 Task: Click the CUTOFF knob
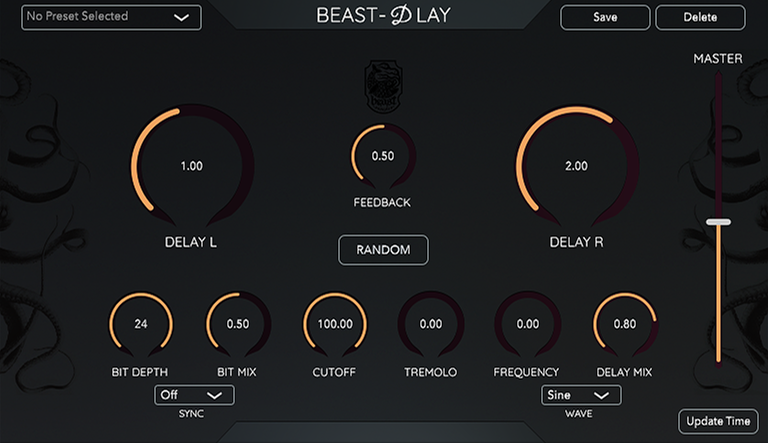tap(335, 324)
